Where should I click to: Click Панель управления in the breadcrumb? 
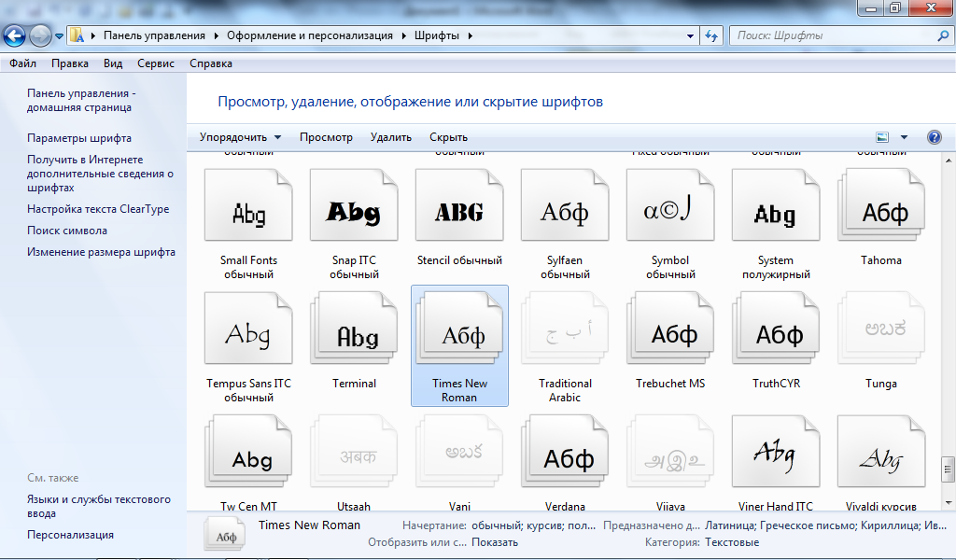click(x=154, y=36)
